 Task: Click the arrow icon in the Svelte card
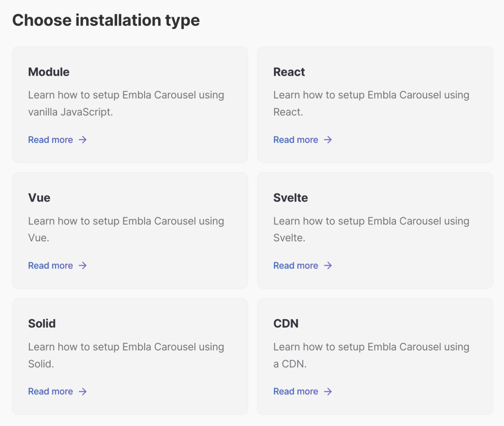click(328, 265)
